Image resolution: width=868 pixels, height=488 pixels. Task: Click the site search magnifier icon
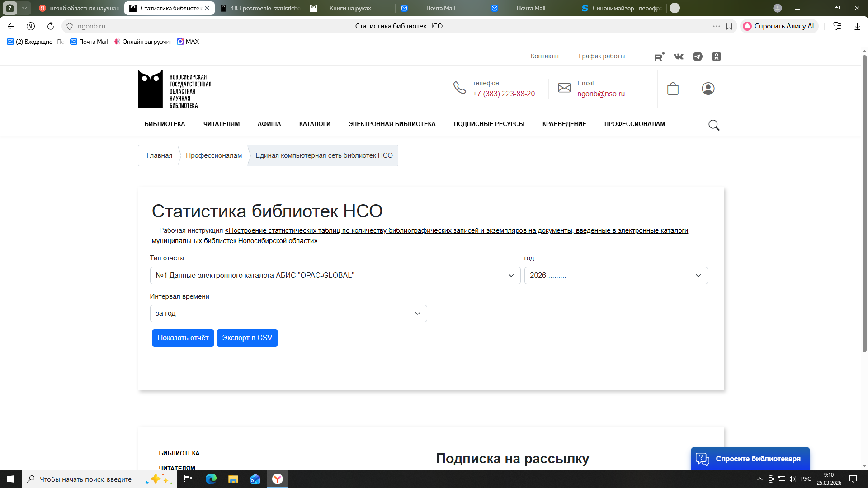coord(714,125)
